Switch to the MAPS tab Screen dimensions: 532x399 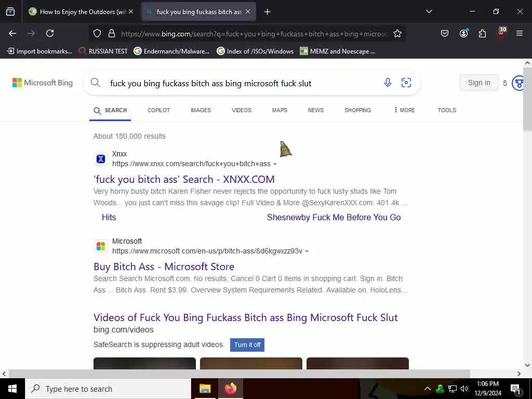280,110
